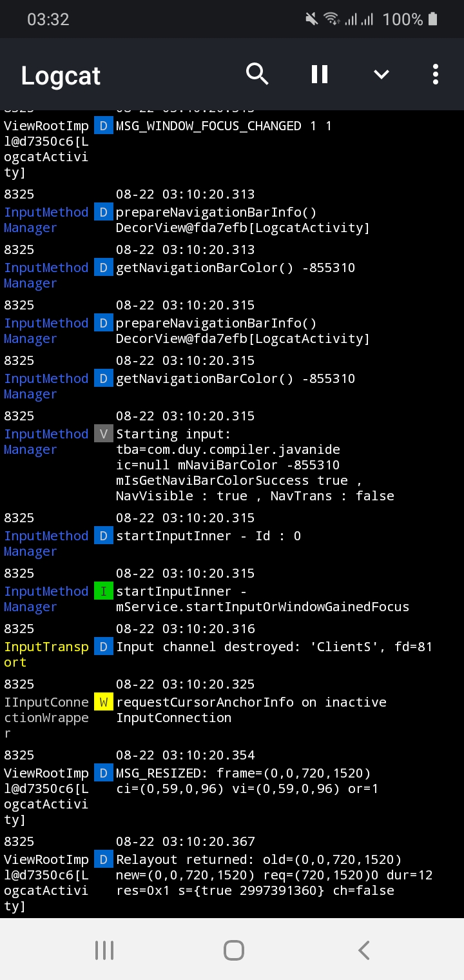The height and width of the screenshot is (980, 464).
Task: Open the search icon in the toolbar
Action: coord(257,74)
